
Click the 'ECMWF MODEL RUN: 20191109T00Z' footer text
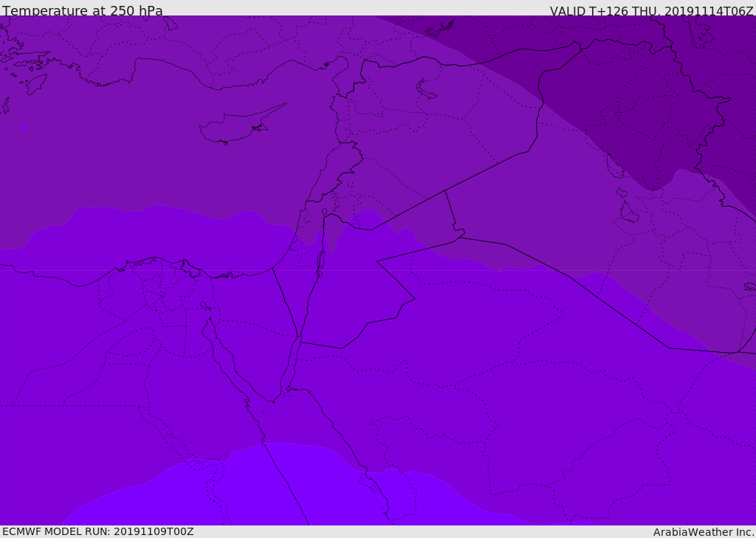coord(98,531)
